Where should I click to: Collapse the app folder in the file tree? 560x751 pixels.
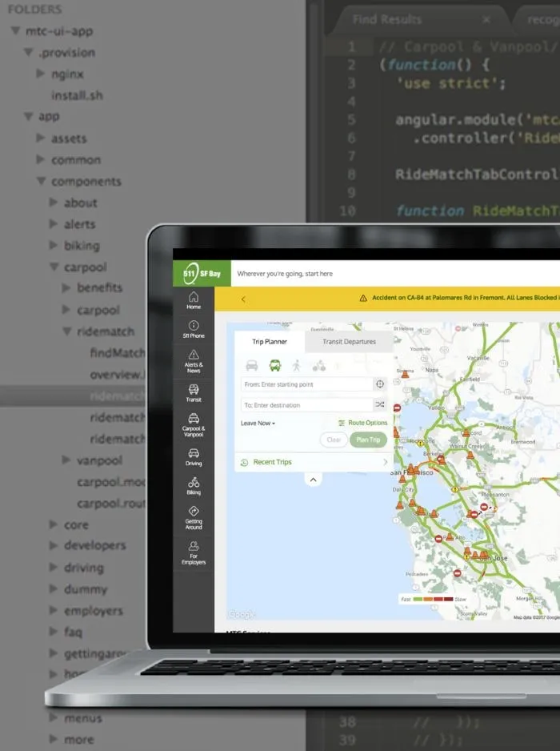click(x=29, y=116)
